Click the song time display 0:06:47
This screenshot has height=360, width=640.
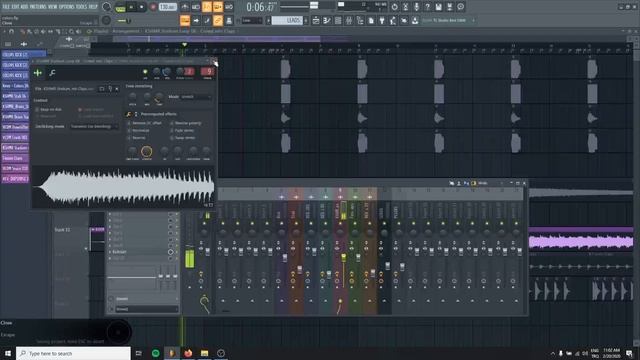[x=261, y=7]
